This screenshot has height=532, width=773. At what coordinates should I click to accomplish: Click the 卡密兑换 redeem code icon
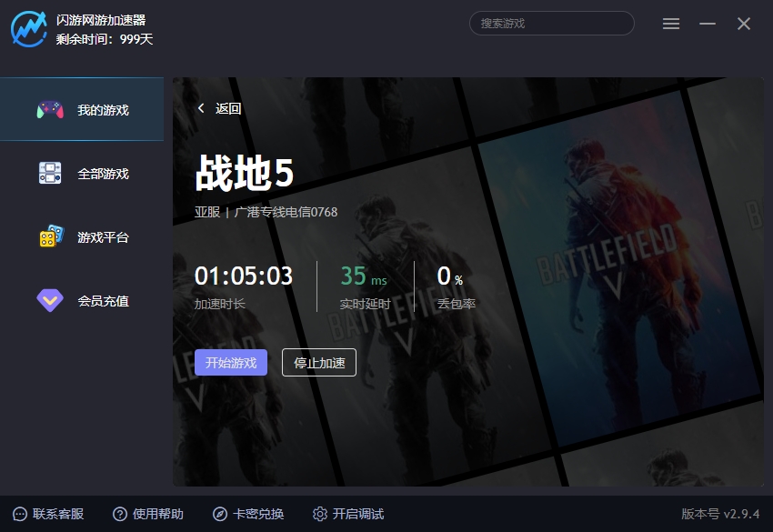[220, 514]
